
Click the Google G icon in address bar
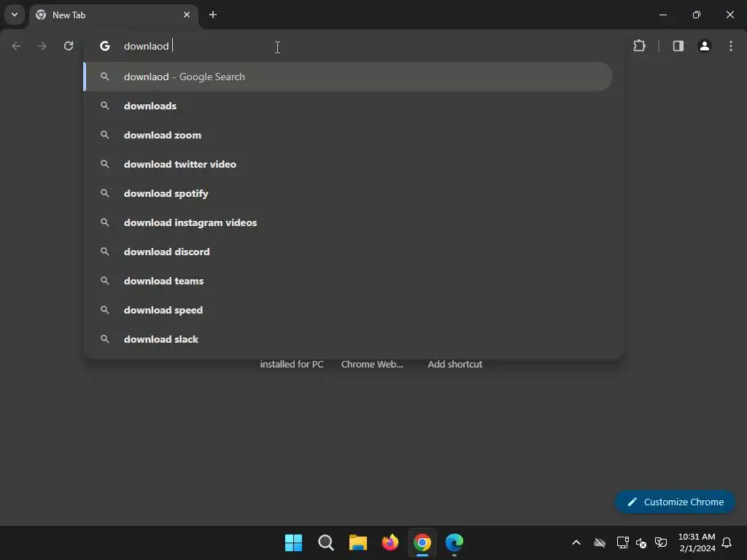[105, 46]
